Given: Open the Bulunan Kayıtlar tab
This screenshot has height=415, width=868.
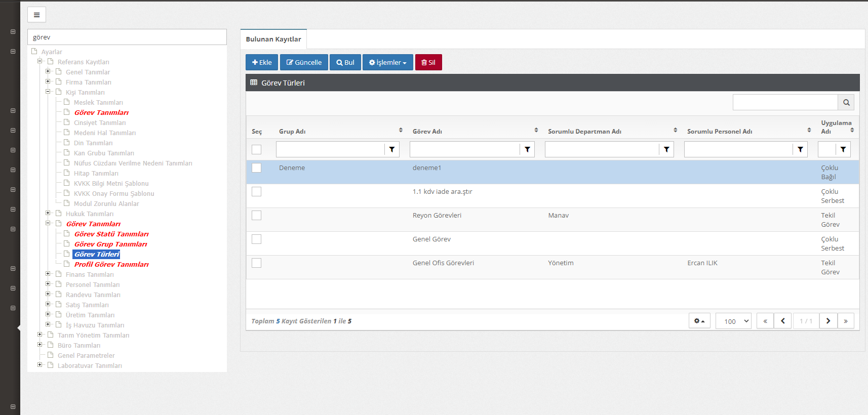Looking at the screenshot, I should (273, 39).
